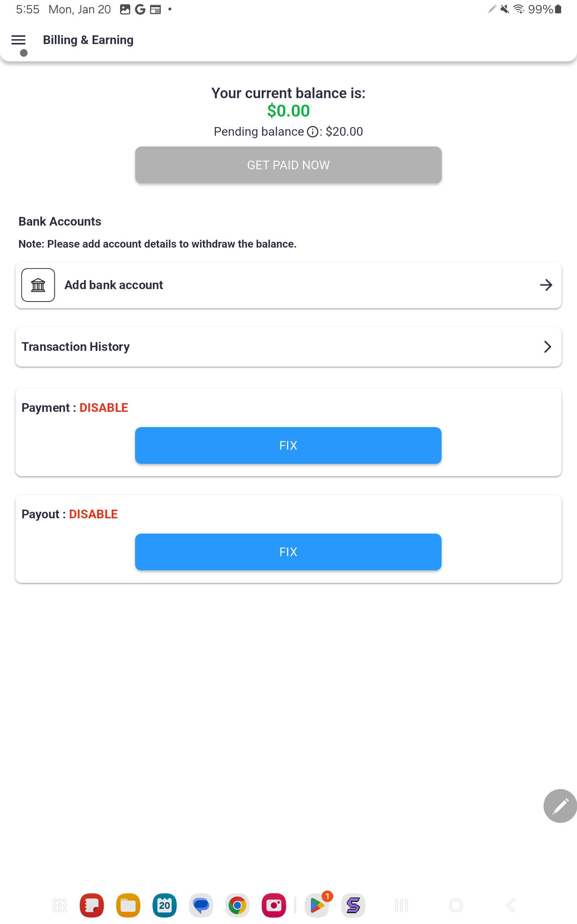Open the Messages app in the dock
Image resolution: width=577 pixels, height=924 pixels.
(201, 905)
